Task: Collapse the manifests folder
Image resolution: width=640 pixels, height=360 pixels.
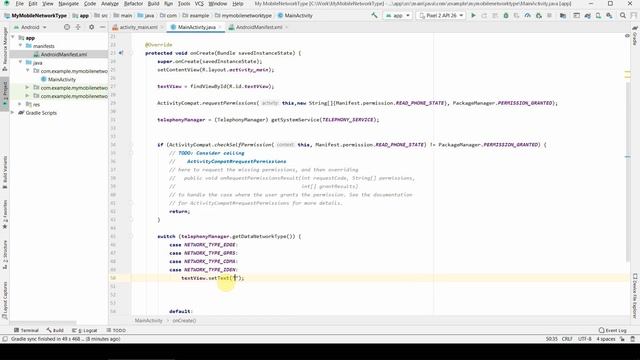Action: (20, 46)
